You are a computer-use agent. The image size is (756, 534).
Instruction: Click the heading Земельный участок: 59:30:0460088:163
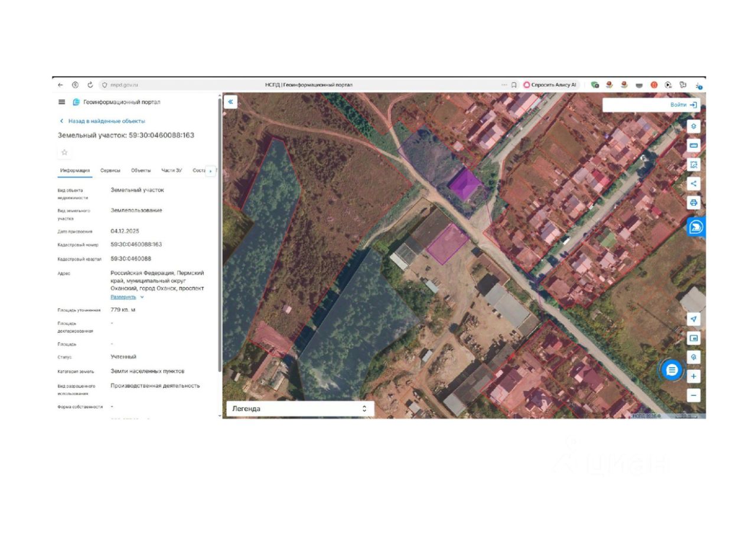(126, 135)
